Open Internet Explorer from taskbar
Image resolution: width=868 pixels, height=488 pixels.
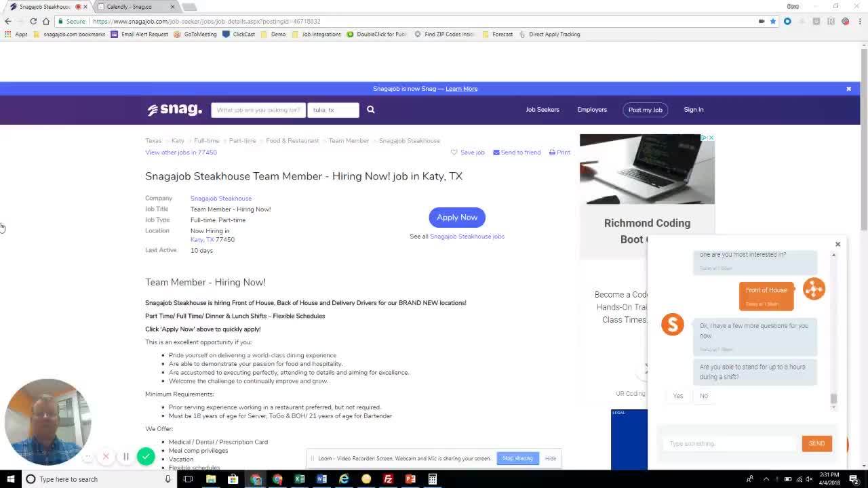coord(344,479)
